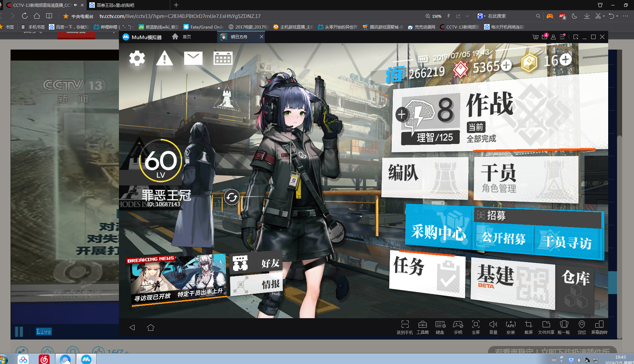Screen dimensions: 634x364
Task: Open the search engine selector dropdown
Action: pos(481,16)
